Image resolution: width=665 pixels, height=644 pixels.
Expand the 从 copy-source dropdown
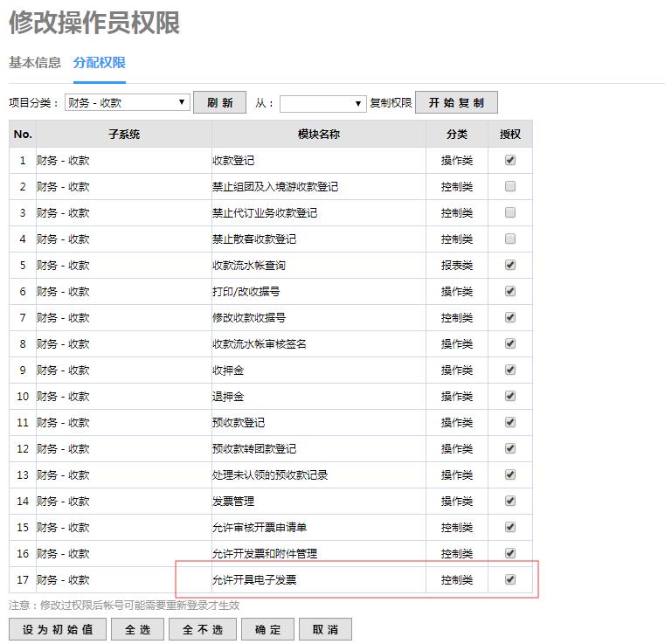(322, 103)
